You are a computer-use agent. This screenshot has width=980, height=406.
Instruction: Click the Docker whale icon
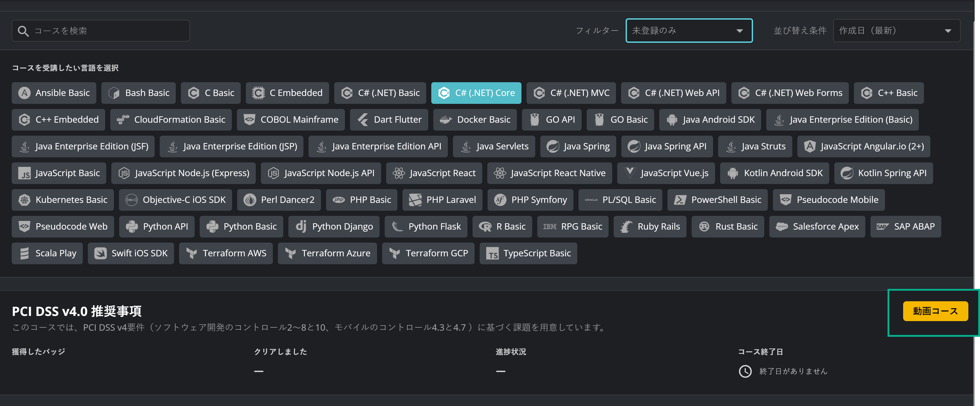click(446, 120)
